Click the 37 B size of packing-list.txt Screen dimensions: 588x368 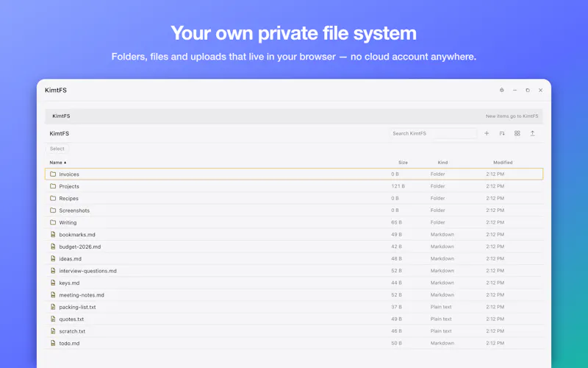(x=396, y=307)
